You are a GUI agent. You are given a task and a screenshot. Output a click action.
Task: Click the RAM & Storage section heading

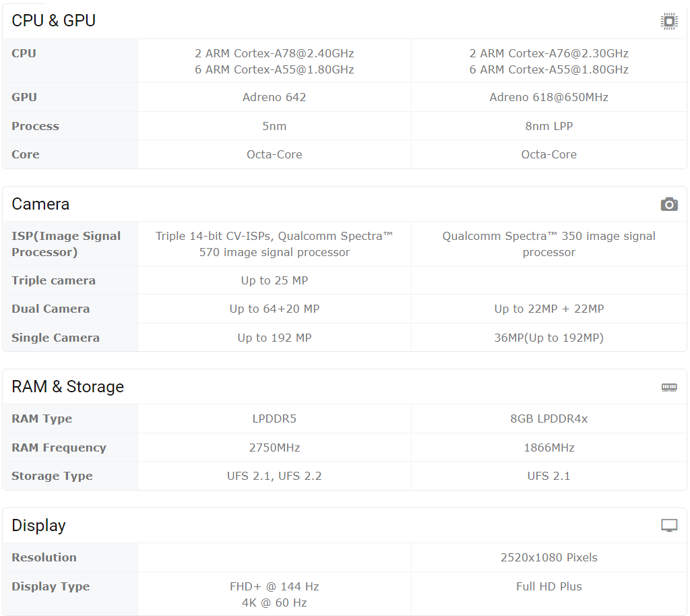pyautogui.click(x=68, y=387)
